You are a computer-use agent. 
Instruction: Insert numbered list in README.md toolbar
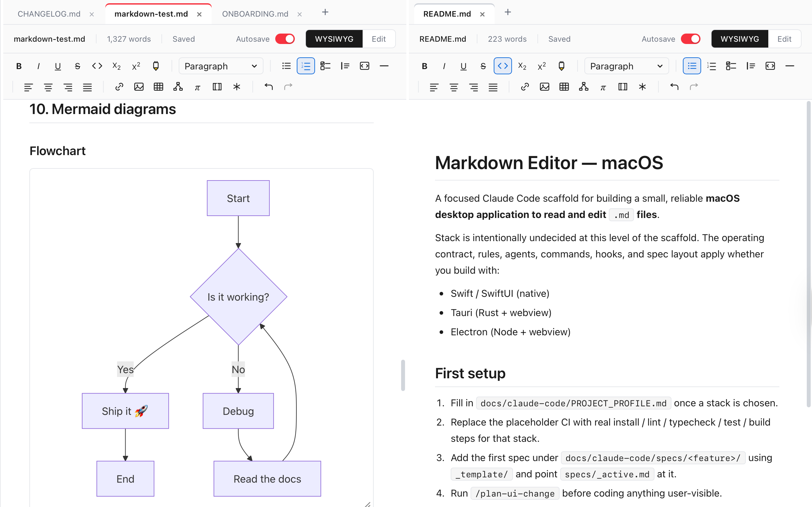711,66
